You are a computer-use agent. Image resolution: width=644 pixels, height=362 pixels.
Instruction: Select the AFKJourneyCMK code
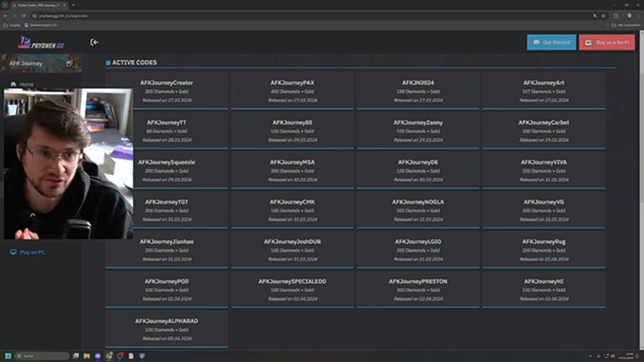click(292, 210)
